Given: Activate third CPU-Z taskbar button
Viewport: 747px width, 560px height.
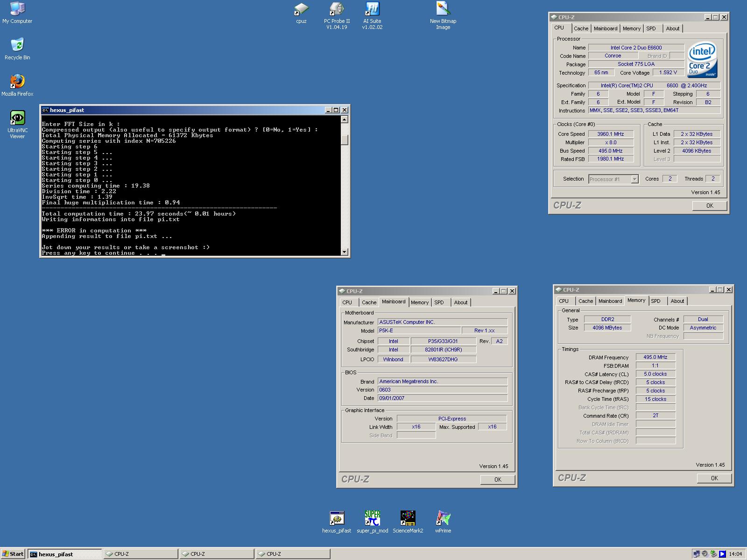Looking at the screenshot, I should pyautogui.click(x=293, y=554).
